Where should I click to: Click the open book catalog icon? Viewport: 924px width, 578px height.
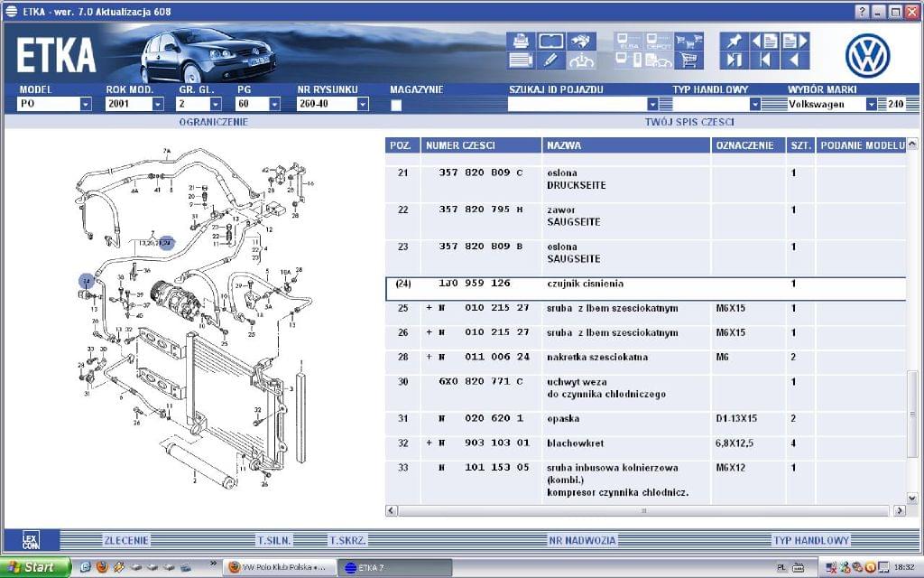pyautogui.click(x=551, y=41)
